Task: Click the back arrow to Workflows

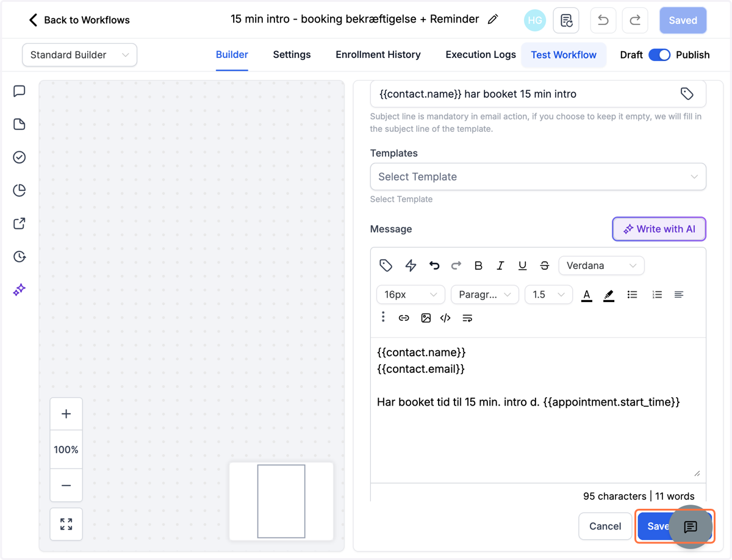Action: 33,20
